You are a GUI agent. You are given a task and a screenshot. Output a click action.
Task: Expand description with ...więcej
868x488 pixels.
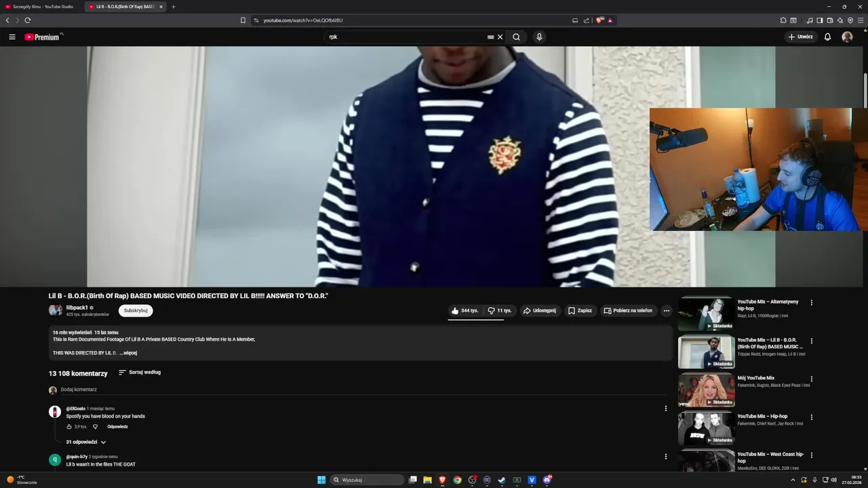(128, 353)
